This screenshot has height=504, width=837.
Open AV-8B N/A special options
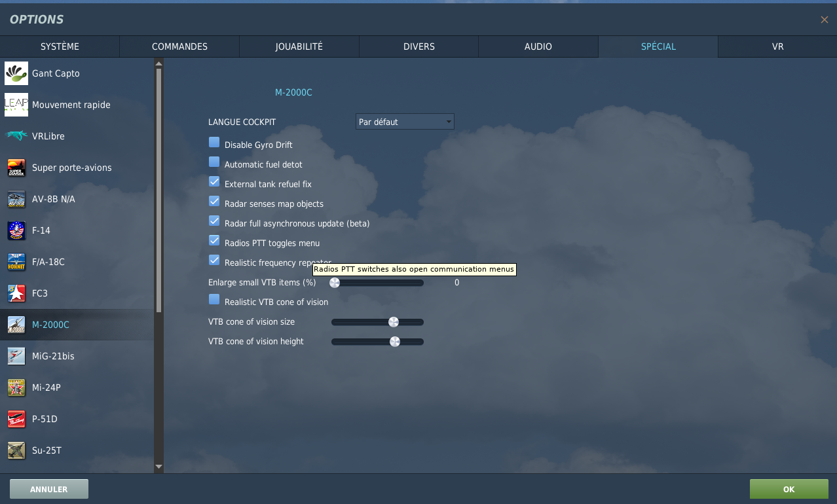(77, 199)
